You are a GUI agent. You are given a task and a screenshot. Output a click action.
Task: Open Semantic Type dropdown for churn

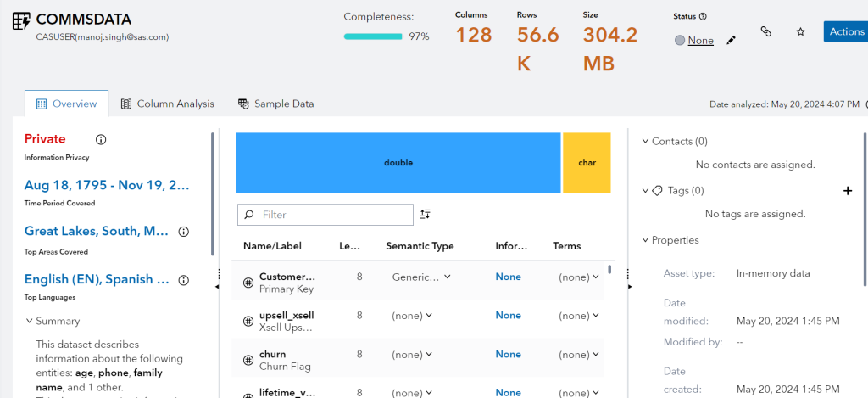pos(429,354)
